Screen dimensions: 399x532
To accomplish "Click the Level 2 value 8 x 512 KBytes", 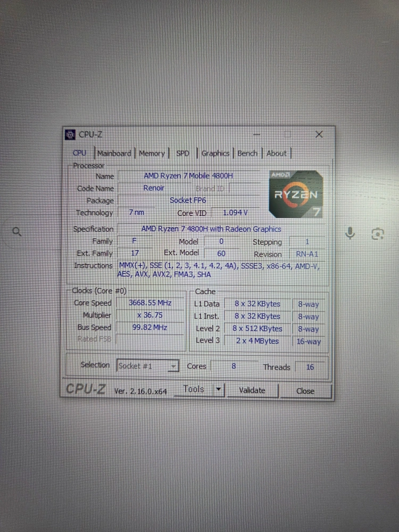I will click(x=257, y=329).
